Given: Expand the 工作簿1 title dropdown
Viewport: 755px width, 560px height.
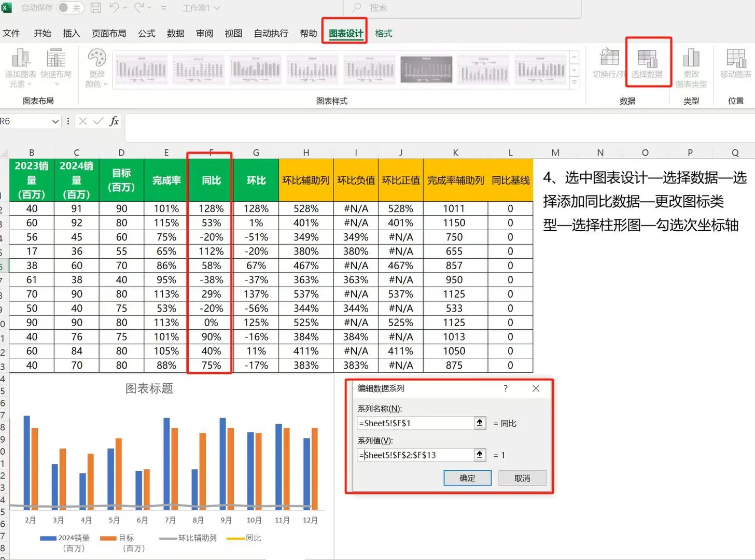Looking at the screenshot, I should 217,8.
